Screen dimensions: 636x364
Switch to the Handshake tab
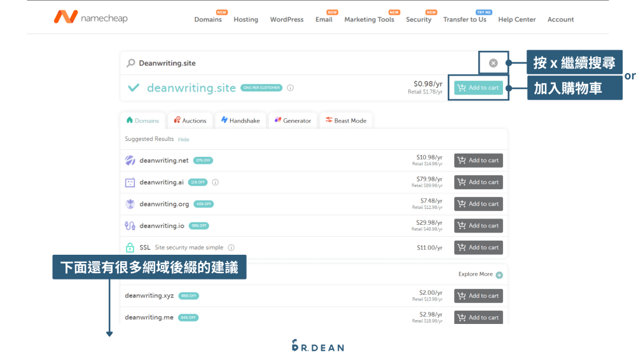click(x=240, y=121)
